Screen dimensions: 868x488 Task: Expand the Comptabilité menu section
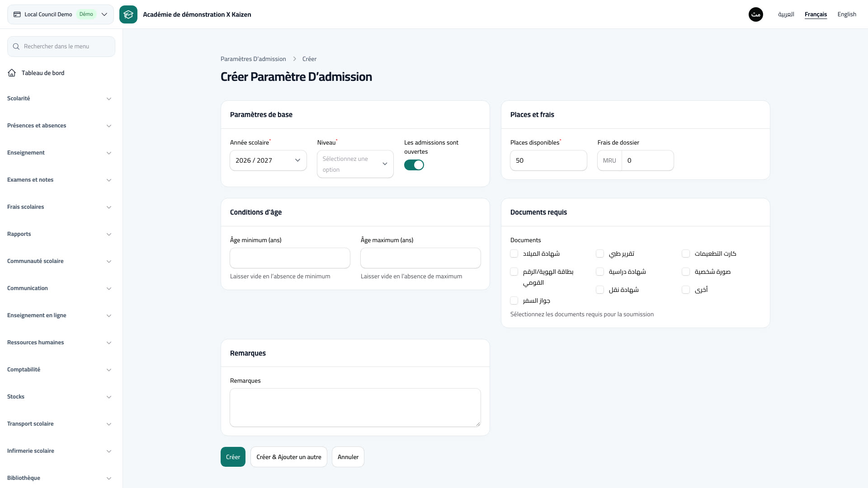pyautogui.click(x=59, y=370)
